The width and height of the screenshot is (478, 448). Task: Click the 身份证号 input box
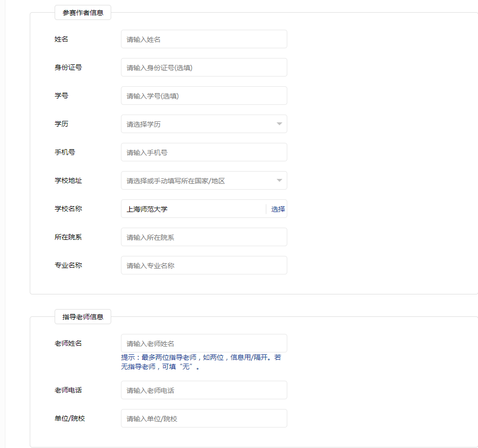pyautogui.click(x=204, y=67)
